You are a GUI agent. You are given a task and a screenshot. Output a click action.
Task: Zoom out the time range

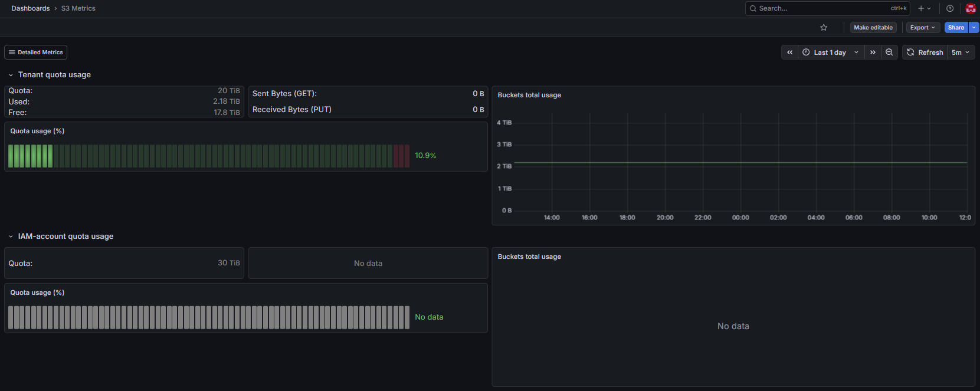(889, 52)
